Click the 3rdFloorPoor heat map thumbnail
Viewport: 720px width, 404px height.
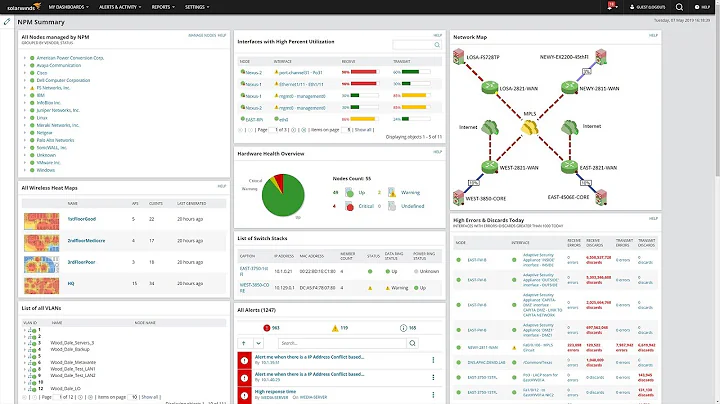click(41, 264)
